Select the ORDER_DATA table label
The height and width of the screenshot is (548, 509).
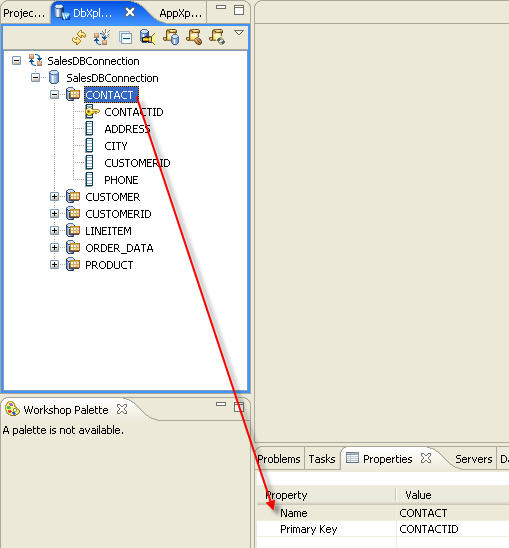pyautogui.click(x=119, y=248)
